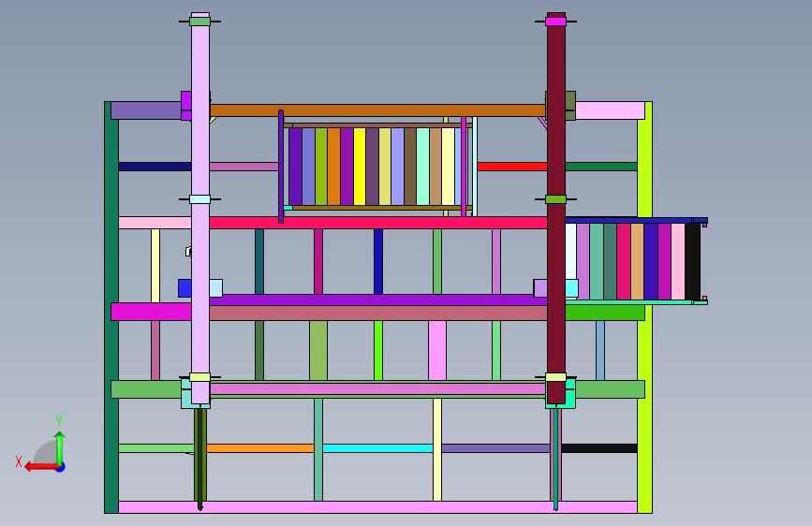Select the dark teal panel in side rack
The width and height of the screenshot is (812, 526).
610,261
